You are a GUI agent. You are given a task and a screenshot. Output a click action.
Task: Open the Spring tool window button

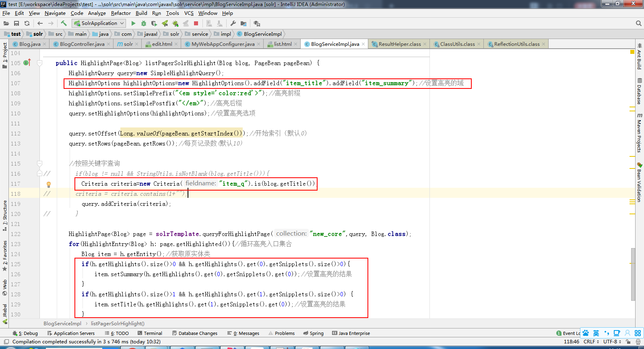pos(314,333)
